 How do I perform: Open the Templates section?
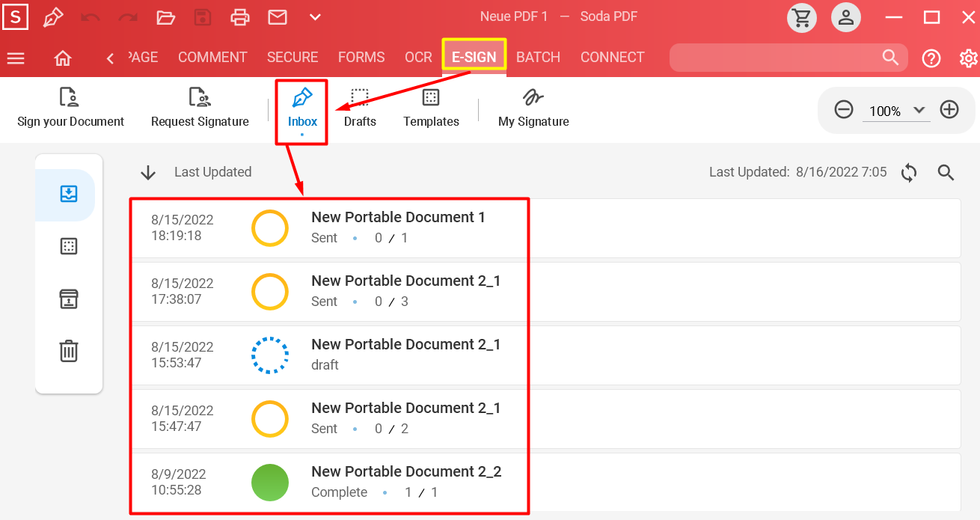coord(431,108)
